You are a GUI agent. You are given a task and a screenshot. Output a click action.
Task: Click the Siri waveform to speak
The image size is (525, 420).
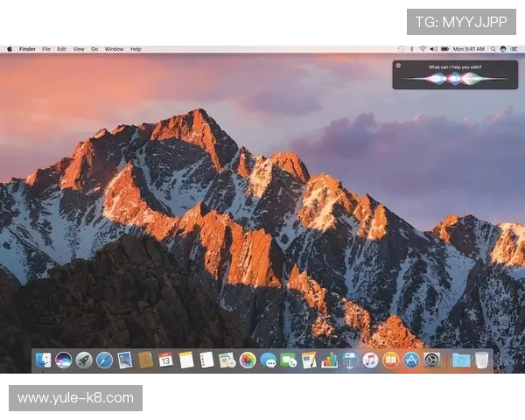click(454, 79)
